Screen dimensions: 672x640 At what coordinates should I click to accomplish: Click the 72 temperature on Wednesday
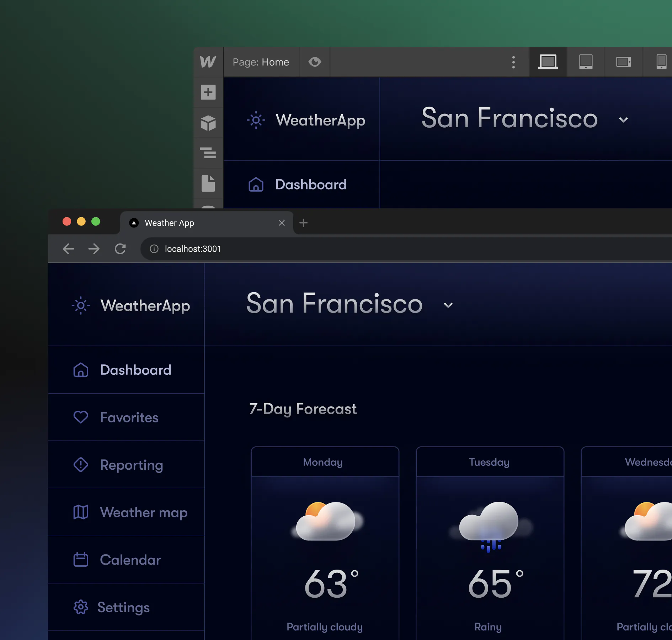coord(652,584)
